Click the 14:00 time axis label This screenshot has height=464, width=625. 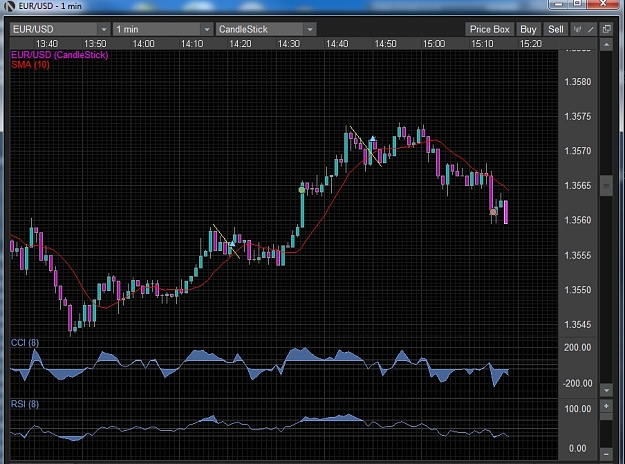(x=143, y=43)
